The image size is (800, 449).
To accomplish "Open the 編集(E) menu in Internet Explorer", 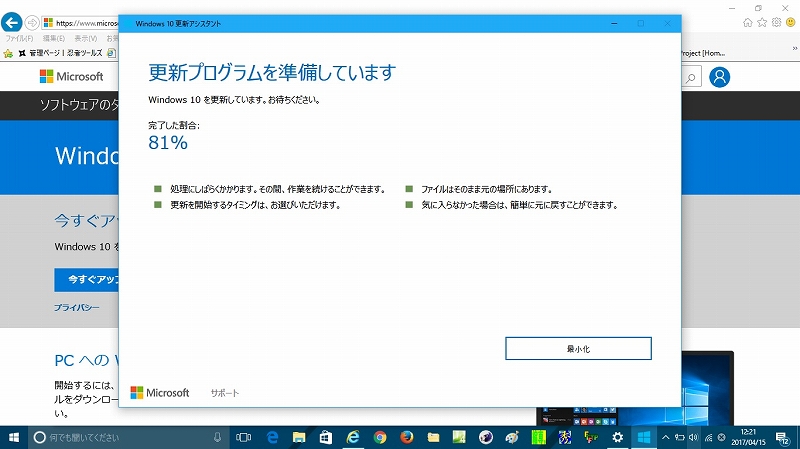I will [x=54, y=38].
